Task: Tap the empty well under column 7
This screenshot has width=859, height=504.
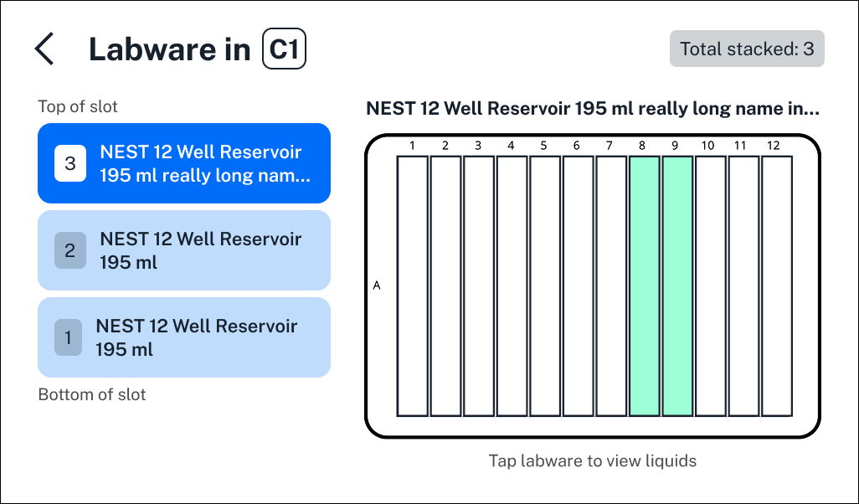Action: (611, 286)
